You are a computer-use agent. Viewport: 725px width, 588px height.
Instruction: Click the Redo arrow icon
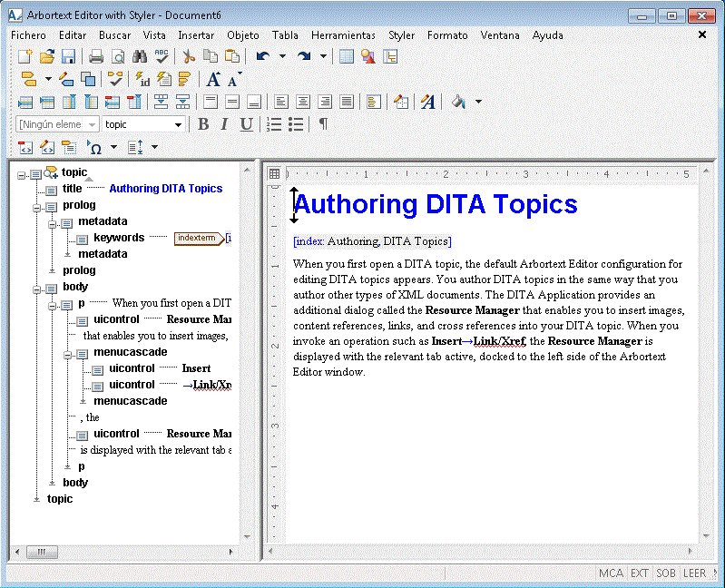(304, 56)
